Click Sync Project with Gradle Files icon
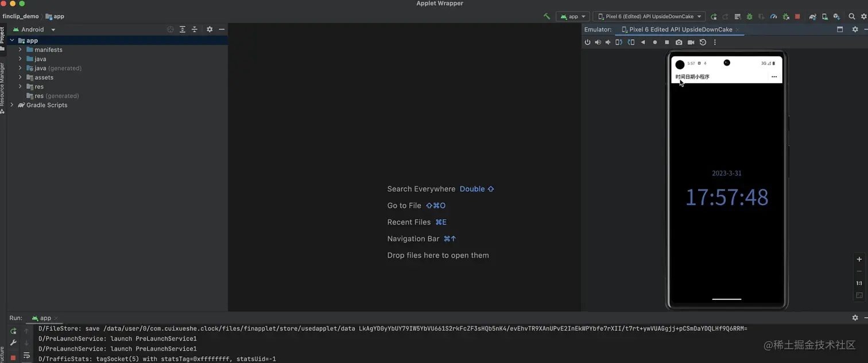 coord(812,17)
